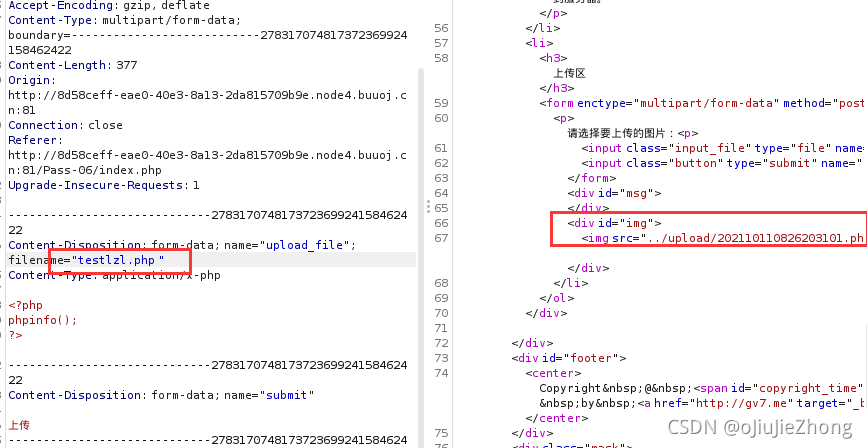The height and width of the screenshot is (448, 867).
Task: Click the 'phpinfo();' payload line
Action: tap(43, 320)
